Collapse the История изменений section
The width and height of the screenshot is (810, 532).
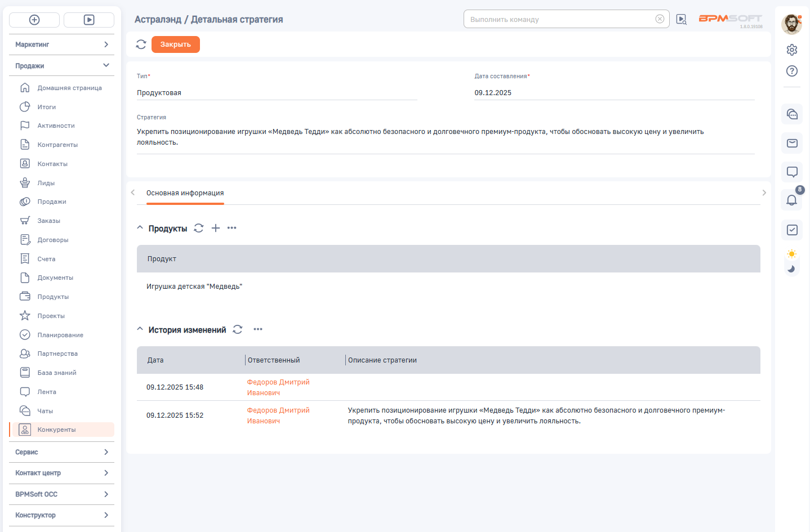(140, 329)
